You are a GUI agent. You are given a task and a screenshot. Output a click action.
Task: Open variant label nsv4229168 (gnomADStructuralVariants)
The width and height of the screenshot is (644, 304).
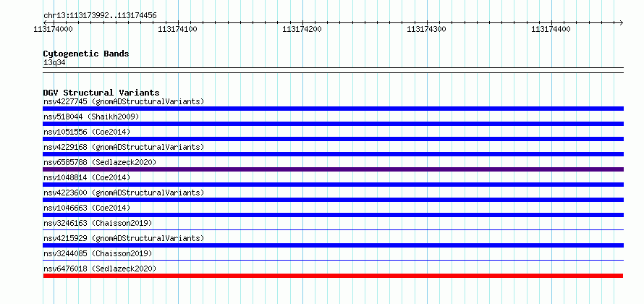tap(124, 147)
